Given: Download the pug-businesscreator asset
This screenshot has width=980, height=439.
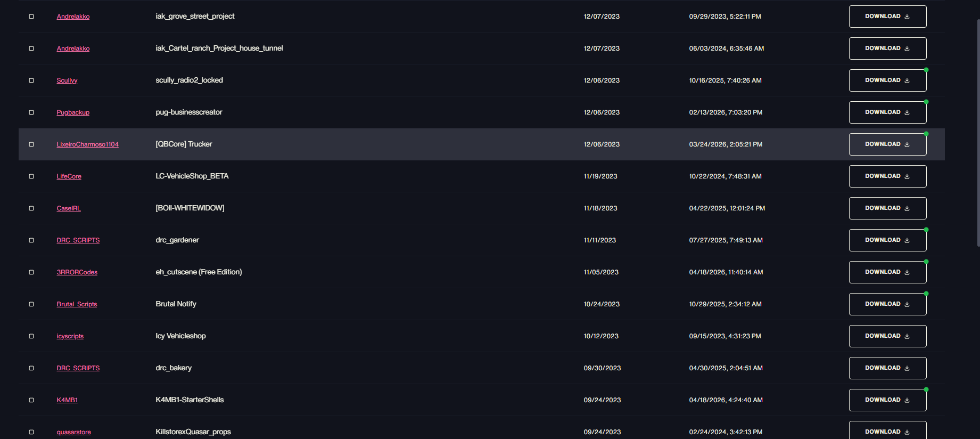Looking at the screenshot, I should 887,112.
